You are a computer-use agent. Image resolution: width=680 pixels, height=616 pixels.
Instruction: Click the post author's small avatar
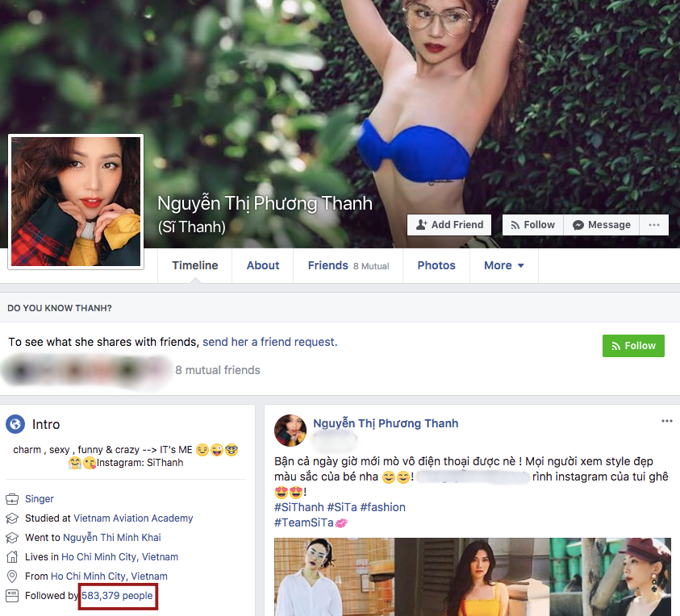click(x=290, y=431)
